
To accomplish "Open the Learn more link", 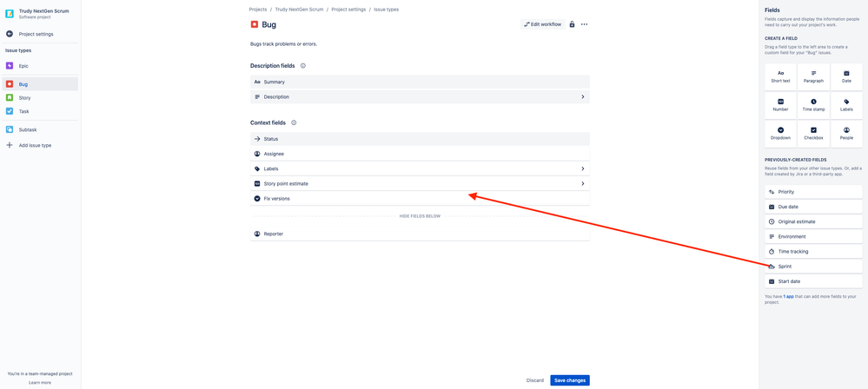I will (40, 382).
